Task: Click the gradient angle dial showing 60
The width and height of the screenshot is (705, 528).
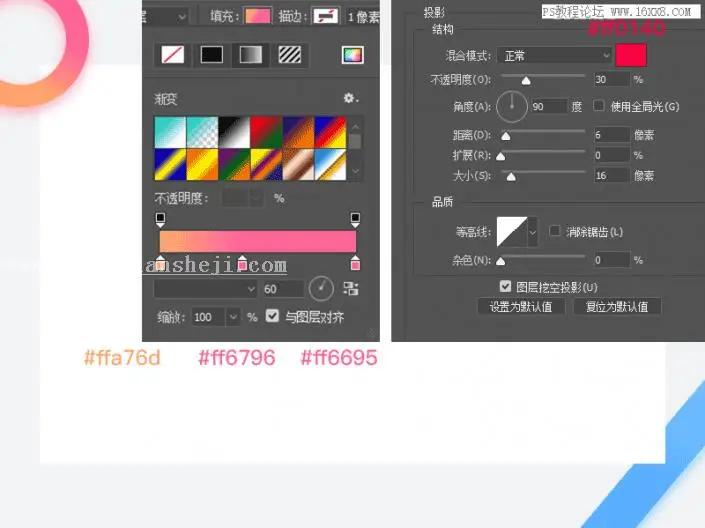Action: tap(321, 288)
